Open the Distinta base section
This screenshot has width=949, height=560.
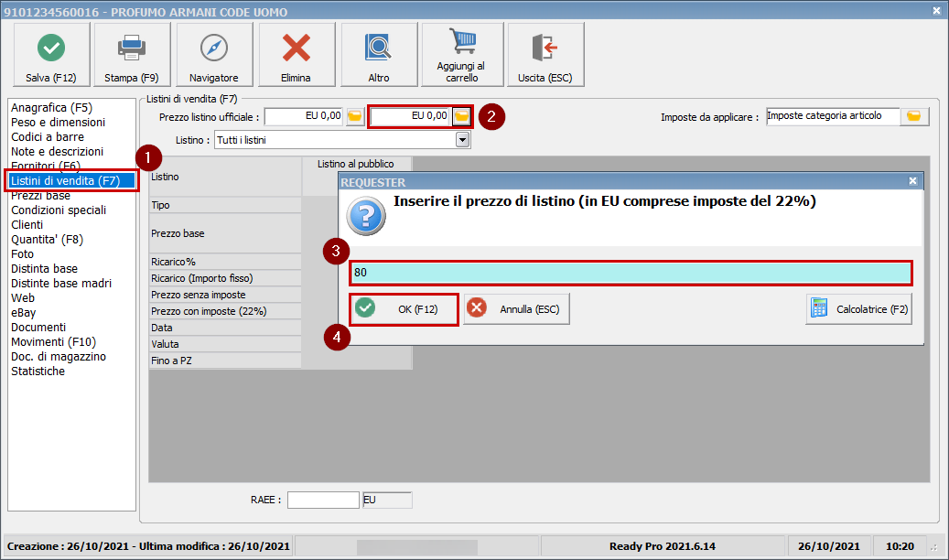click(44, 269)
